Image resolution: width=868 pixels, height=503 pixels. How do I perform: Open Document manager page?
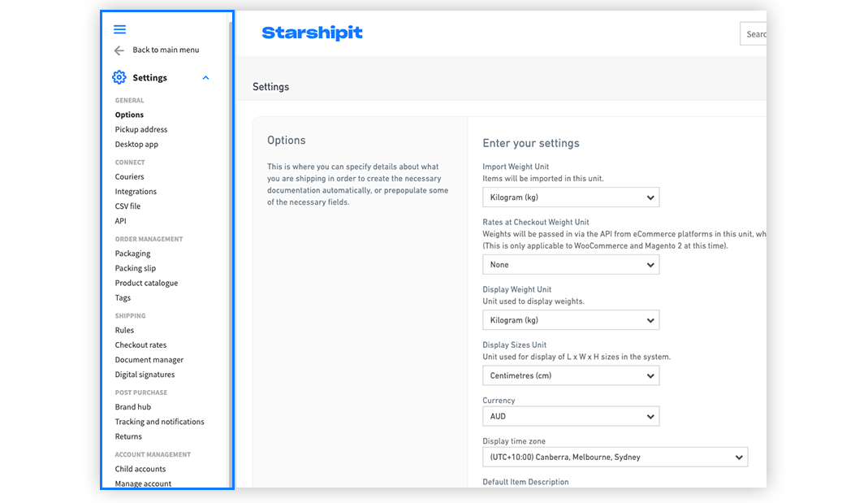coord(149,360)
